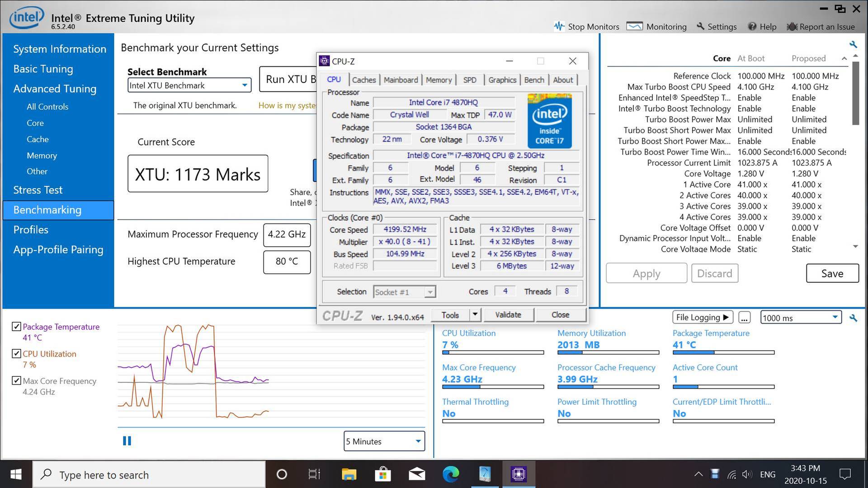Open the 5 Minutes time range dropdown
Screen dimensions: 868x488
coord(384,441)
